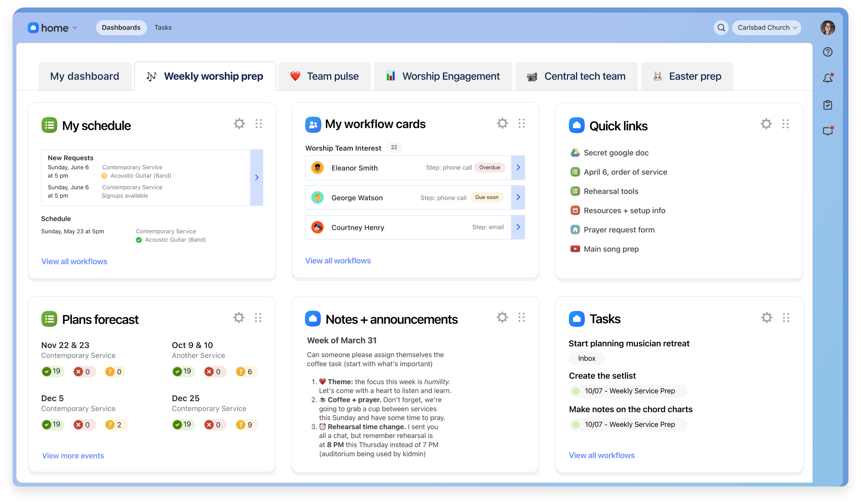Grab the Quick links drag handle
The width and height of the screenshot is (861, 504).
click(785, 124)
